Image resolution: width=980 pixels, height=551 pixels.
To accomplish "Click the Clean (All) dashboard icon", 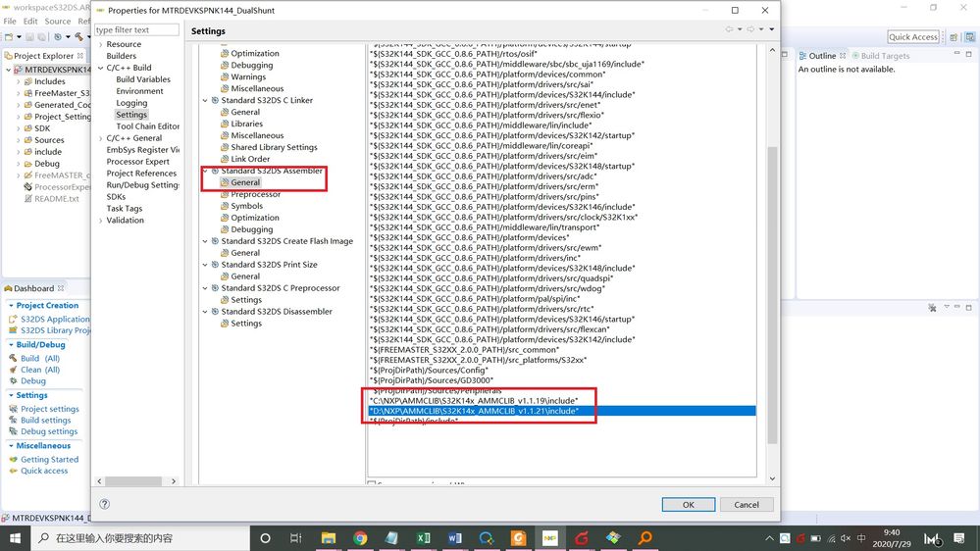I will [13, 370].
